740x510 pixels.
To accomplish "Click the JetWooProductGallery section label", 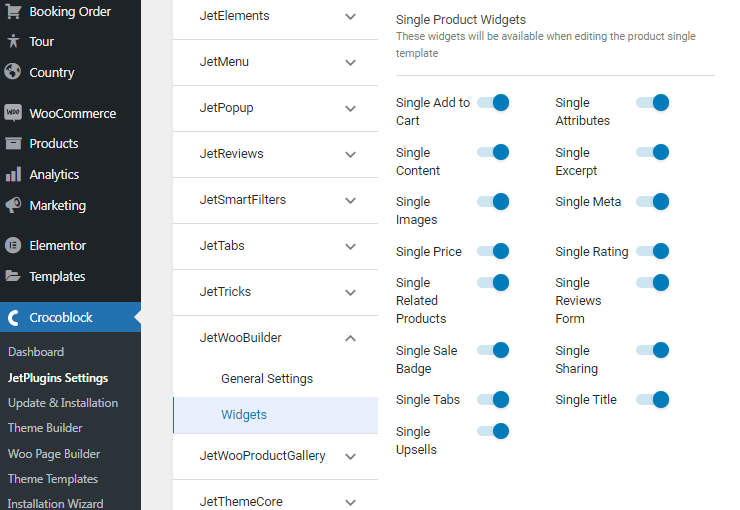I will [262, 456].
